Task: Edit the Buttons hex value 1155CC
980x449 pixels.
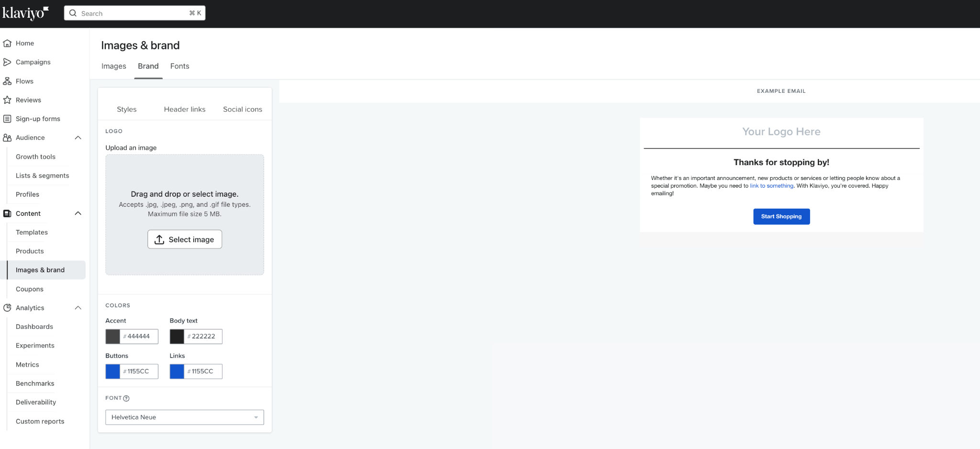Action: (139, 371)
